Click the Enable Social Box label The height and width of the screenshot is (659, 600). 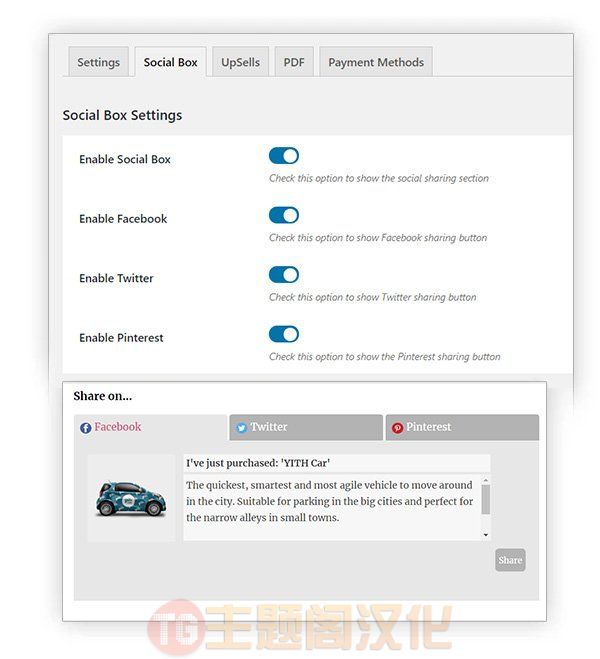tap(125, 159)
